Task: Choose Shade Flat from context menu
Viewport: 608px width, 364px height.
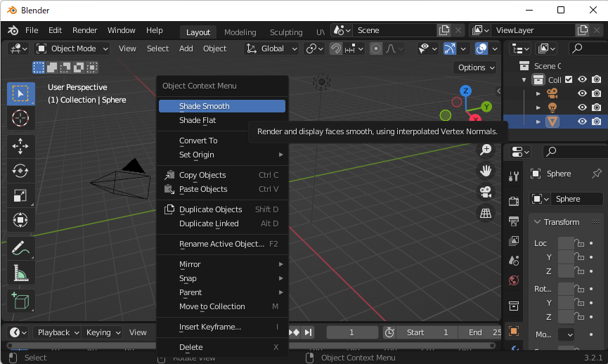Action: coord(198,120)
